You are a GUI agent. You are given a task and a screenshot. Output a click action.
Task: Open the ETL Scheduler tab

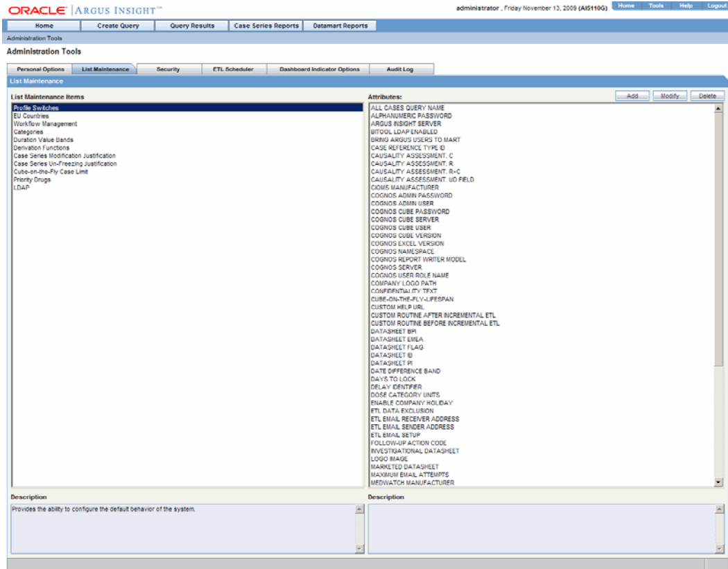(233, 69)
